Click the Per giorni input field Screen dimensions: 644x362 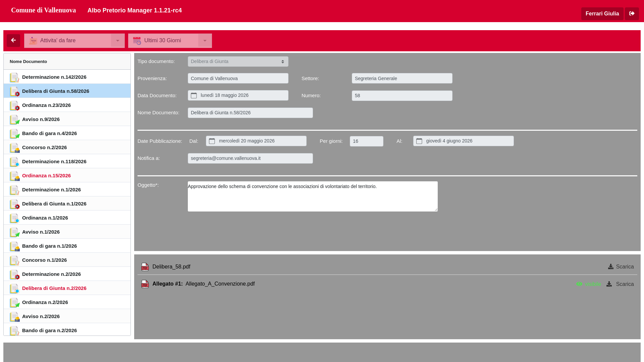click(x=367, y=141)
